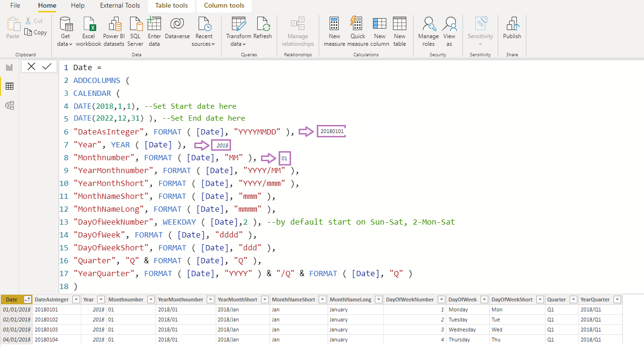Open the File menu
644x351 pixels.
pyautogui.click(x=15, y=6)
